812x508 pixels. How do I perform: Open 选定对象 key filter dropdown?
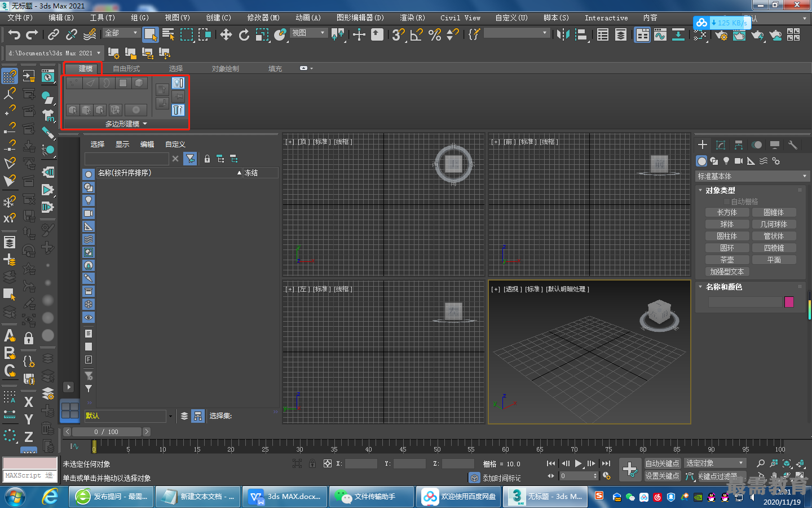pyautogui.click(x=715, y=463)
